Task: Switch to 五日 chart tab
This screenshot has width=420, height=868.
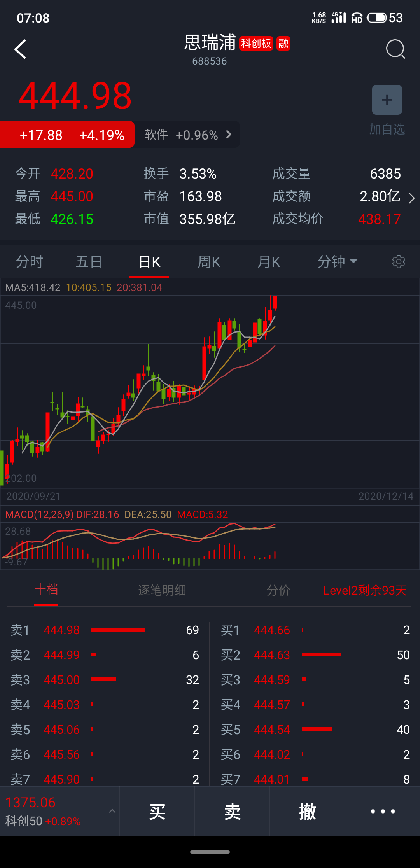Action: pos(89,262)
